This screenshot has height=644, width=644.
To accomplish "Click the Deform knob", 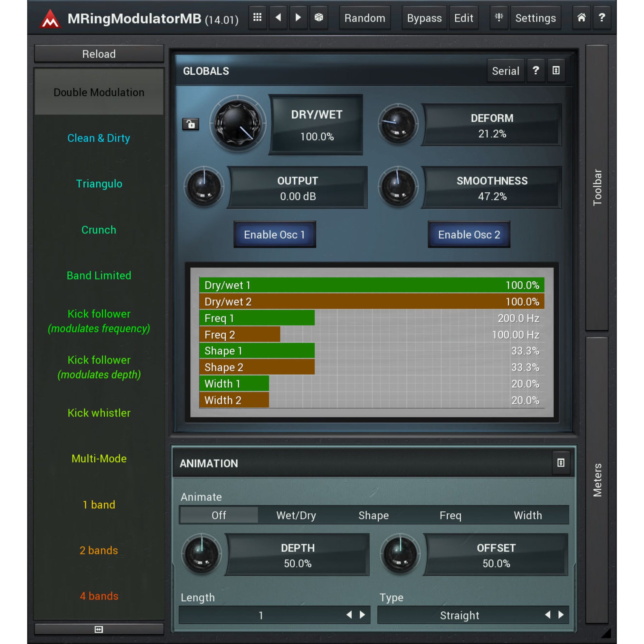I will 398,124.
